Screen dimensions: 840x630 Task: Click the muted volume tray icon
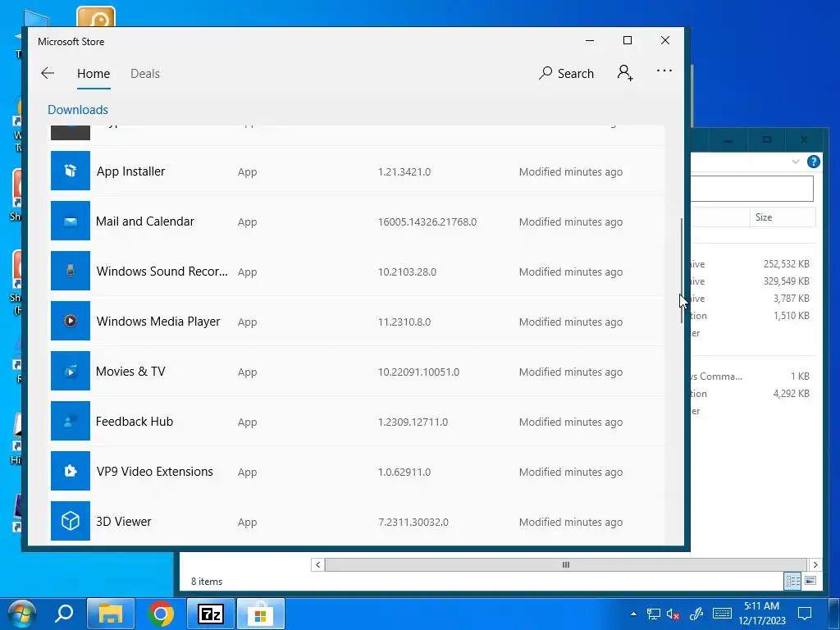[x=673, y=614]
